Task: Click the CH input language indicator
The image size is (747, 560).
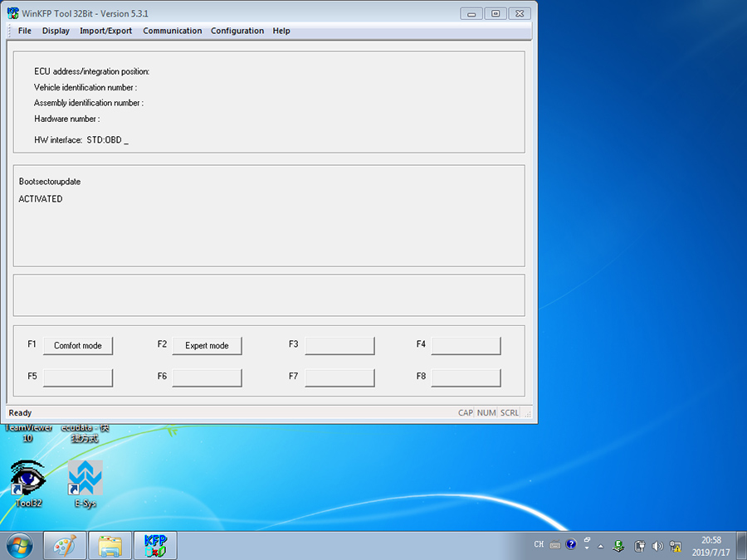Action: point(539,544)
